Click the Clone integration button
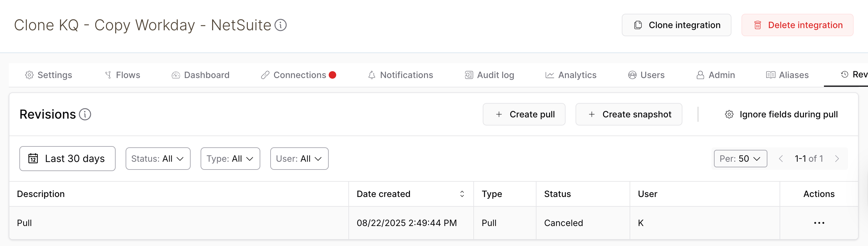 [x=676, y=25]
